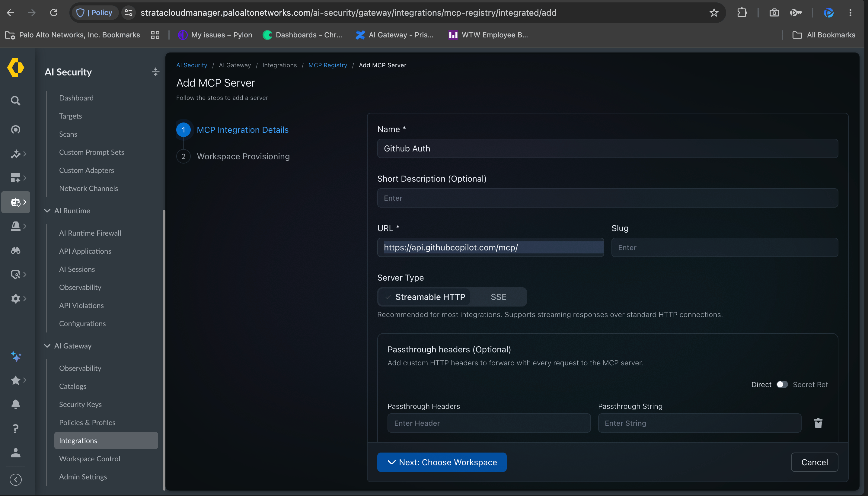Open the blue sparkle AI assistant icon

(16, 356)
